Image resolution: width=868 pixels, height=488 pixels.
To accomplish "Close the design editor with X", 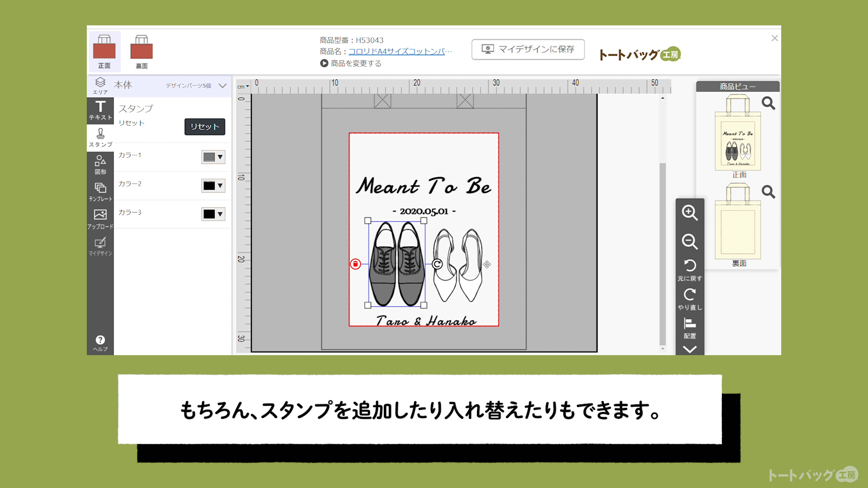I will click(x=774, y=38).
